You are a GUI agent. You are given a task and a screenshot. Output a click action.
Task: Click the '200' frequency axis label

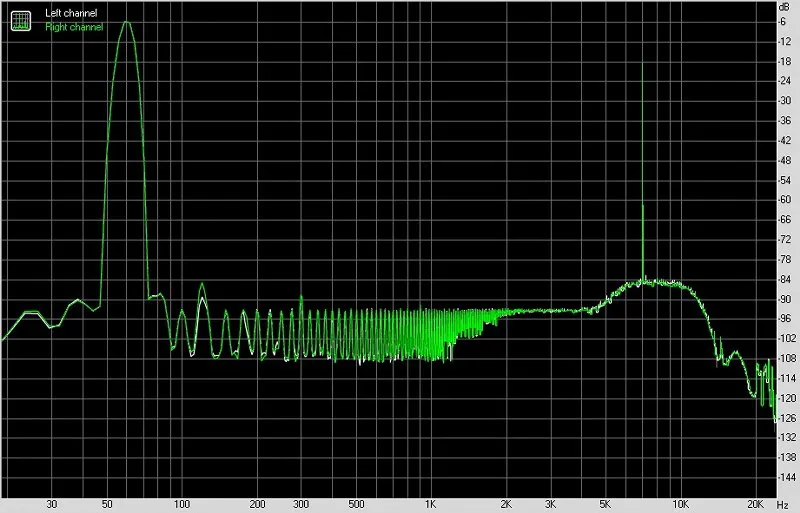[x=257, y=505]
